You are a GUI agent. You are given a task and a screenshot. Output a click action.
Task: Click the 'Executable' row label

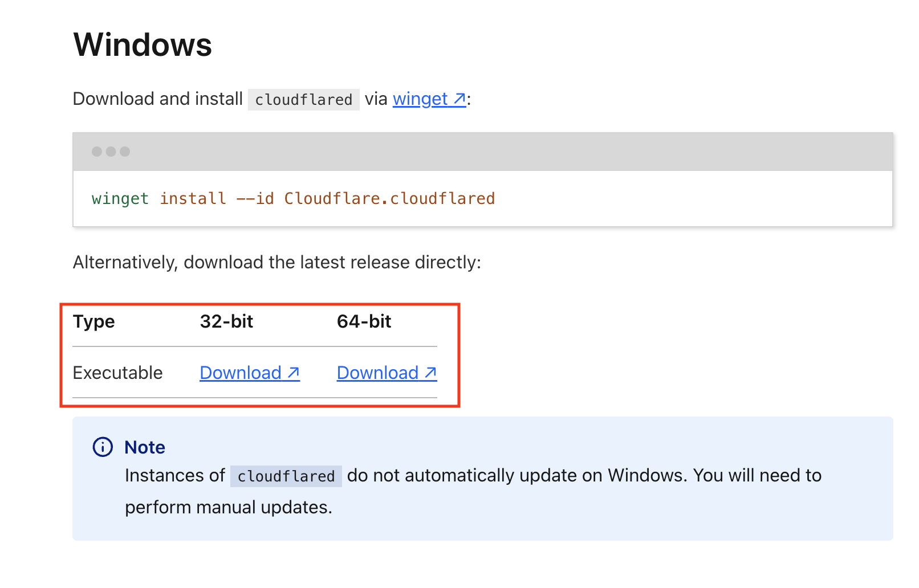coord(118,373)
